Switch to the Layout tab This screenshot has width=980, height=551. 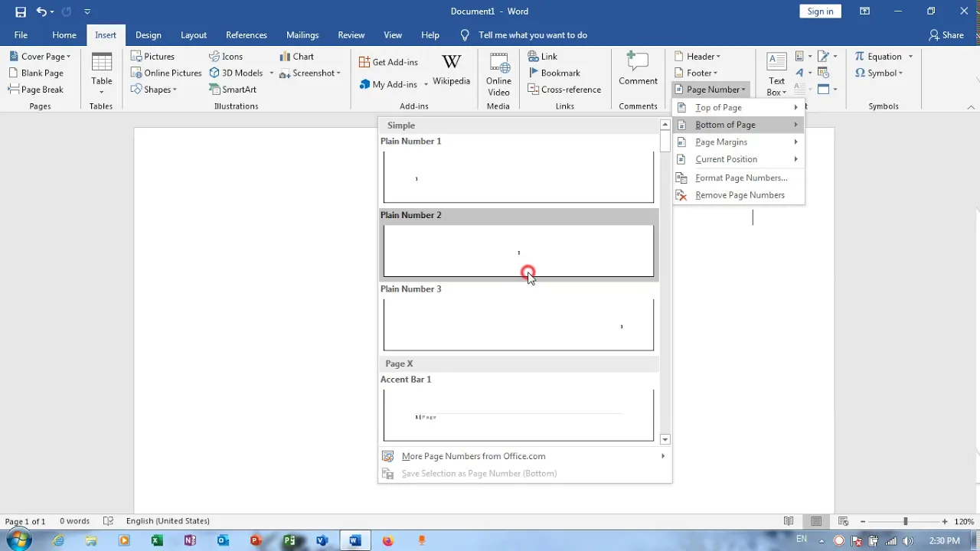click(x=194, y=35)
